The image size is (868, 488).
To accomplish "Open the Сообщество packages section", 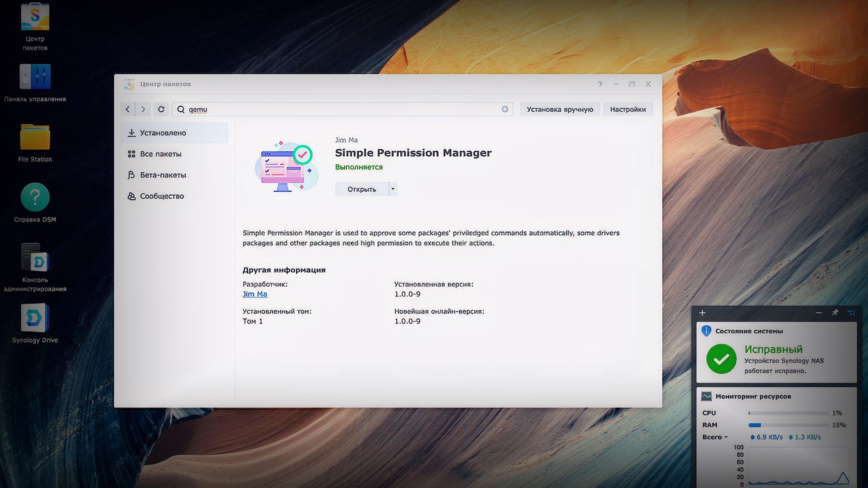I will (x=162, y=196).
